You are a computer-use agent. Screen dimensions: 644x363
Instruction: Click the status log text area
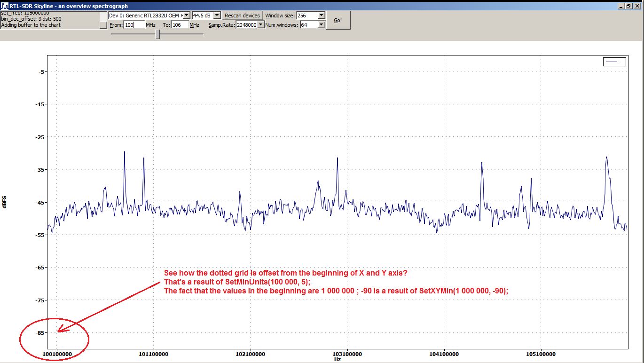coord(47,19)
